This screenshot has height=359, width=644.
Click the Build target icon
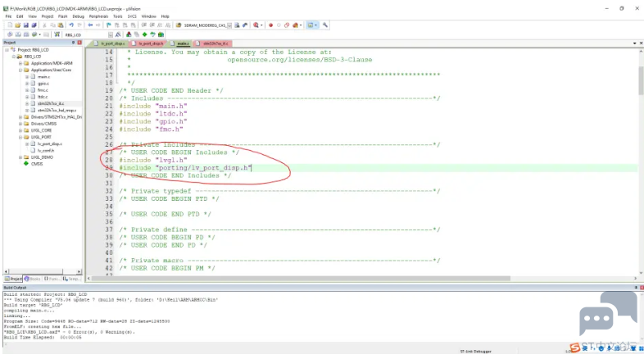[18, 34]
